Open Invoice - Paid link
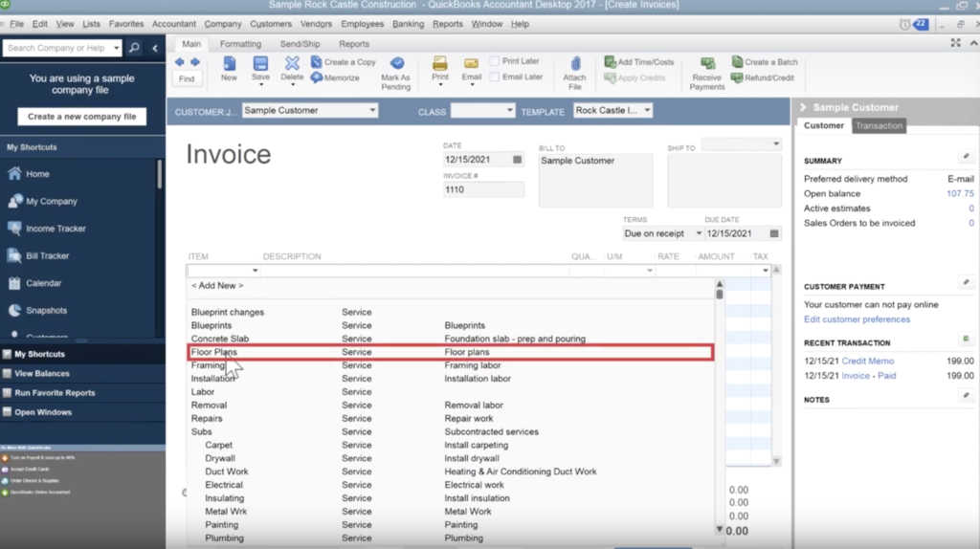980x549 pixels. (869, 376)
